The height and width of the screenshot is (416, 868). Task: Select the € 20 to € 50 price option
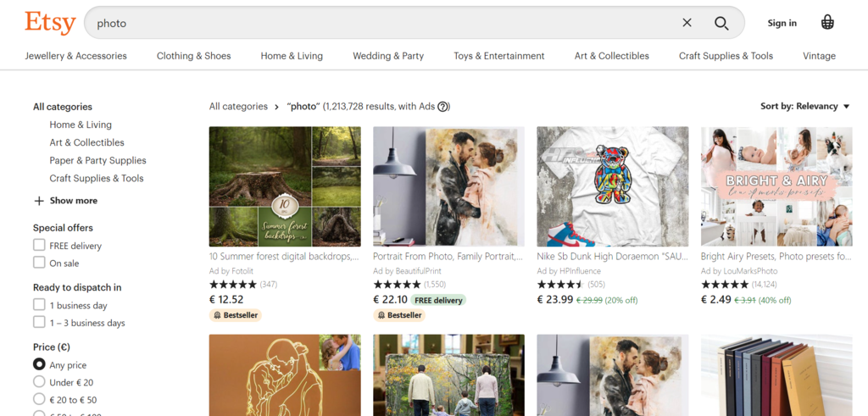point(39,399)
